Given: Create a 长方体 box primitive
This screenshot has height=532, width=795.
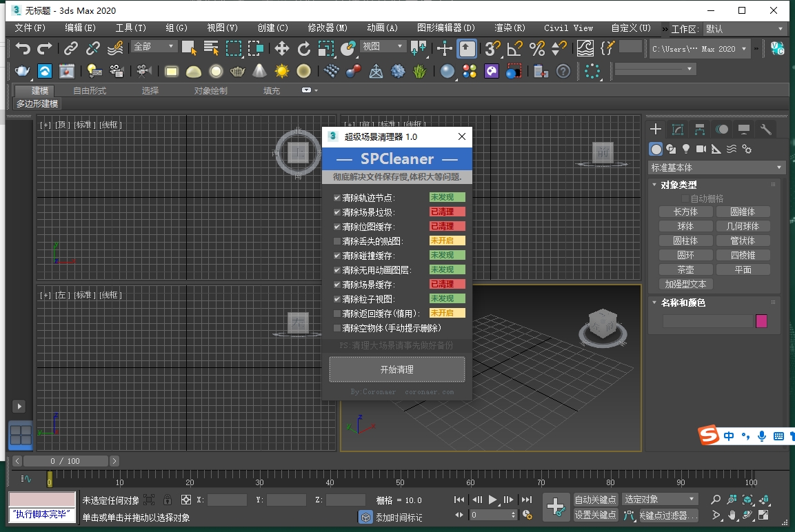Looking at the screenshot, I should point(685,212).
